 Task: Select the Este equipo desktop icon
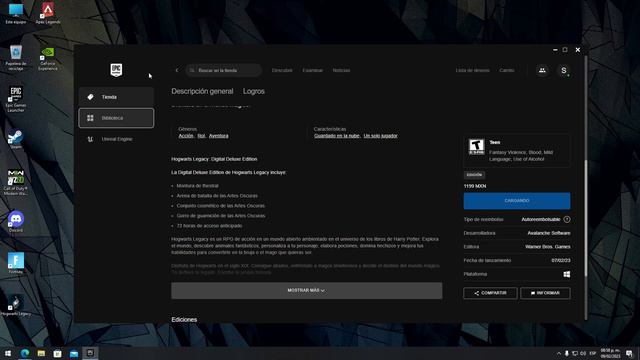pos(16,13)
